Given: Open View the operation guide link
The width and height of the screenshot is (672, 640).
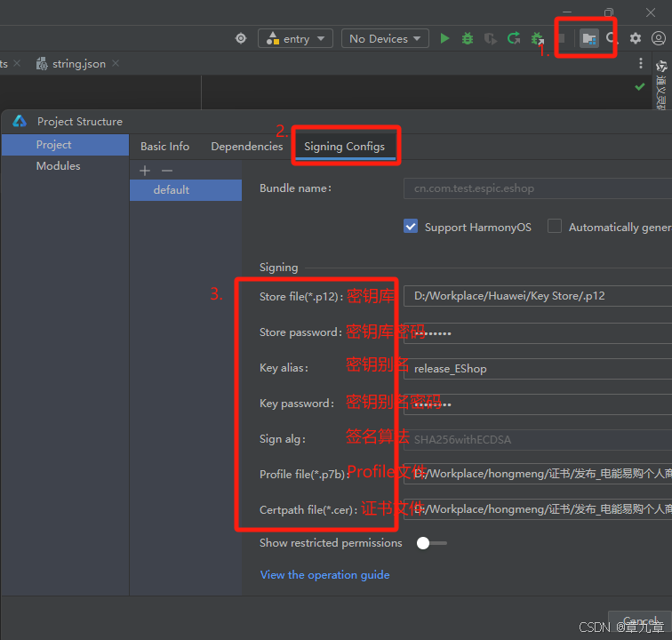Looking at the screenshot, I should coord(324,575).
